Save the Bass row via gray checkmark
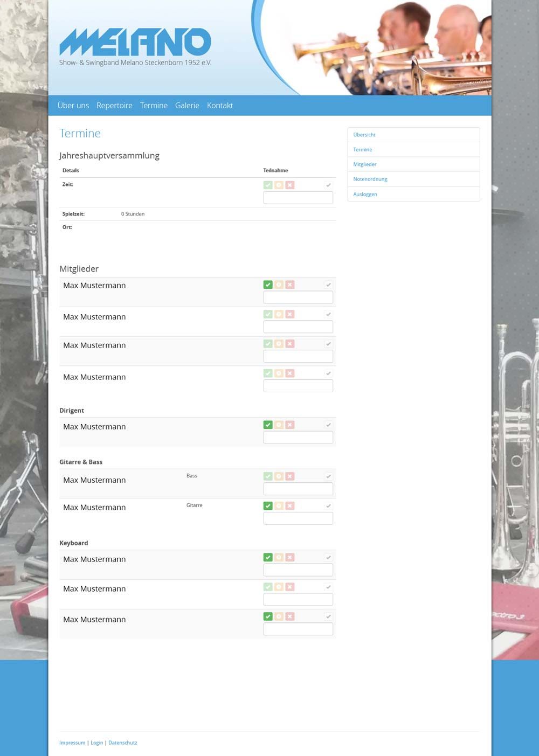The height and width of the screenshot is (756, 539). click(x=328, y=476)
